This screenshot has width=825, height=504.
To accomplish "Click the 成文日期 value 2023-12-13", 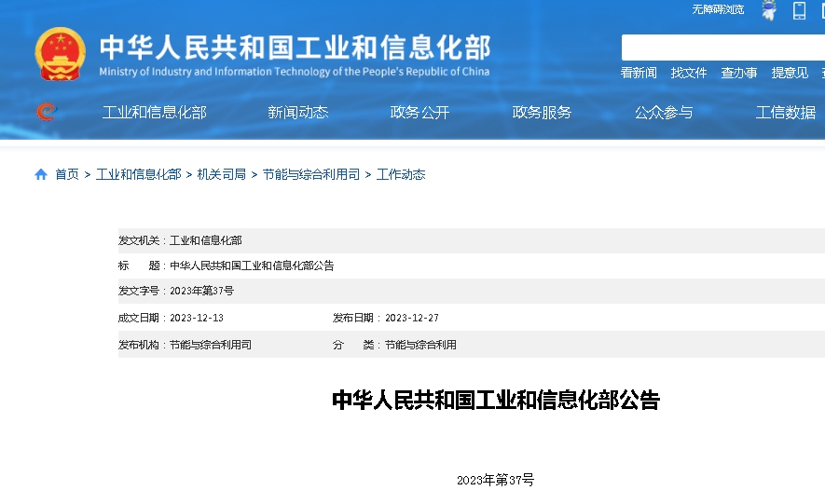I will [x=197, y=318].
